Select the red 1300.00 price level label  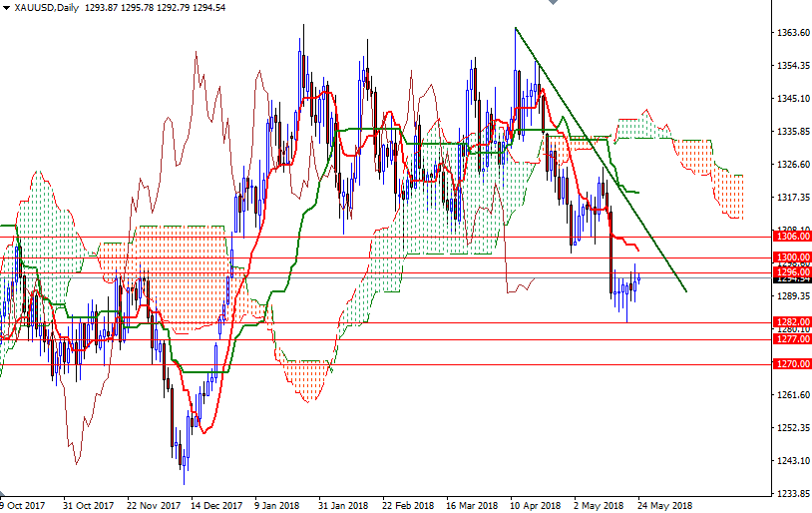point(790,257)
